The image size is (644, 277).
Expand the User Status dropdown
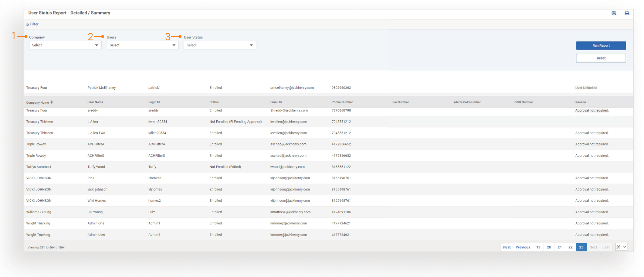click(220, 45)
